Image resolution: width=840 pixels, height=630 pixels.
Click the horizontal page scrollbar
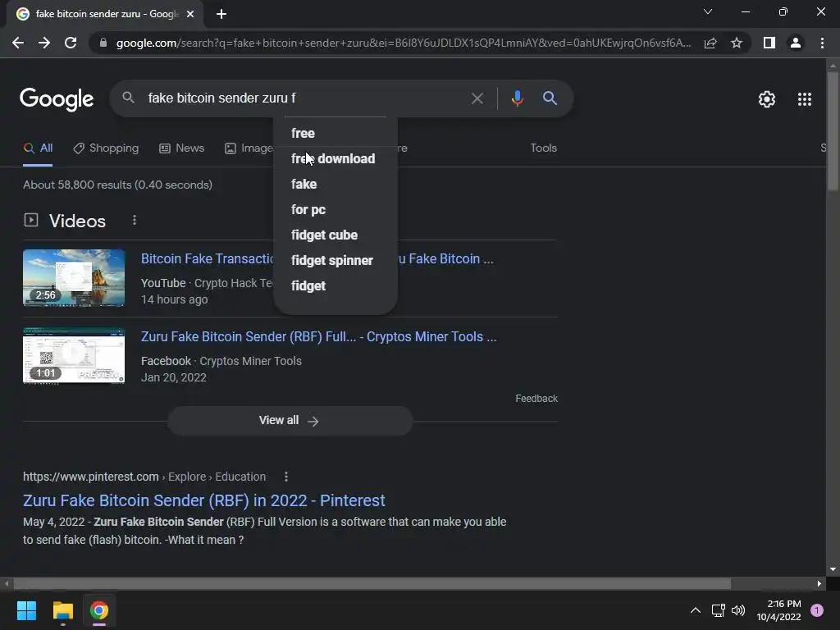tap(372, 583)
